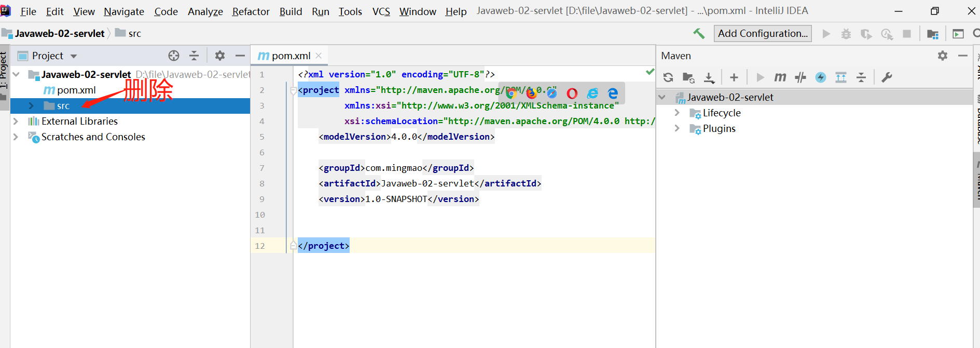The height and width of the screenshot is (348, 980).
Task: Click the groupId line in editor
Action: coord(396,168)
